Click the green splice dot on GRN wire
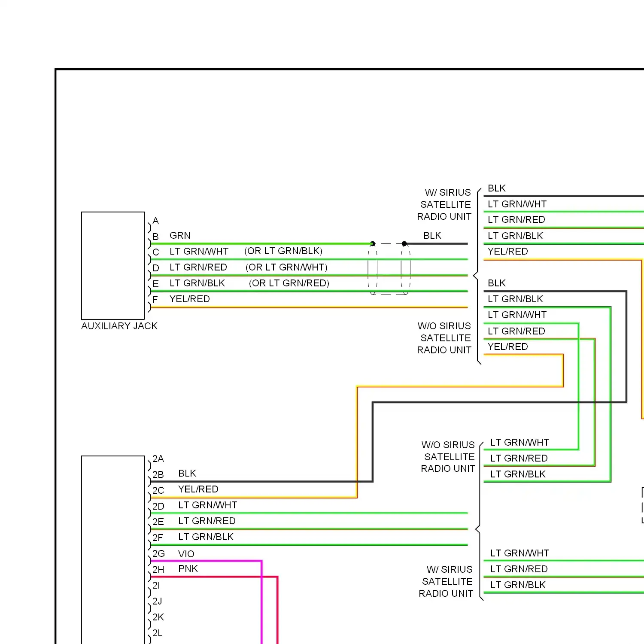 pos(373,243)
